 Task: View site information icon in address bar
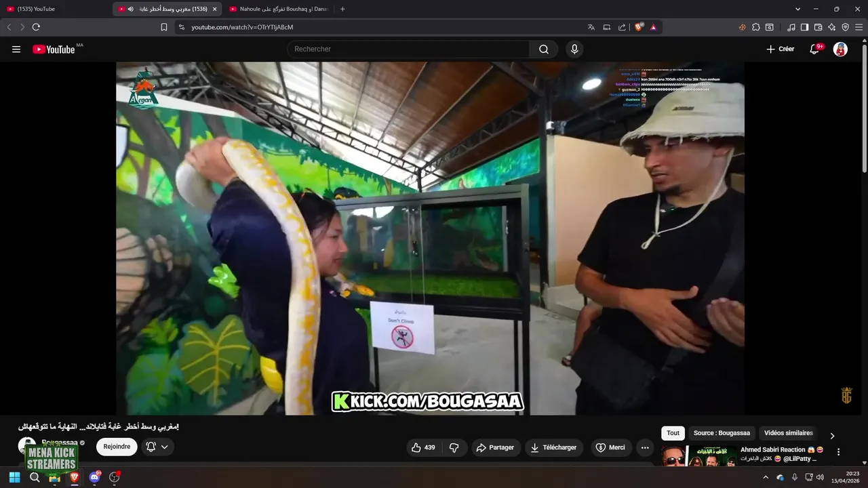pos(181,27)
